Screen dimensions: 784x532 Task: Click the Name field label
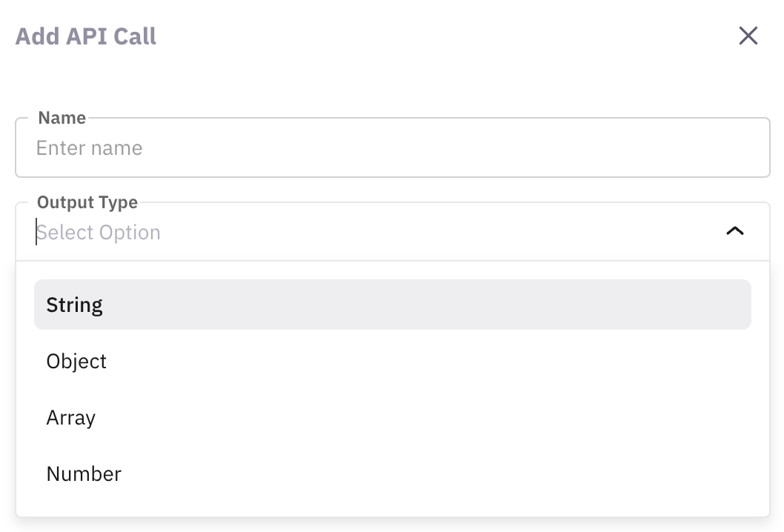tap(62, 117)
